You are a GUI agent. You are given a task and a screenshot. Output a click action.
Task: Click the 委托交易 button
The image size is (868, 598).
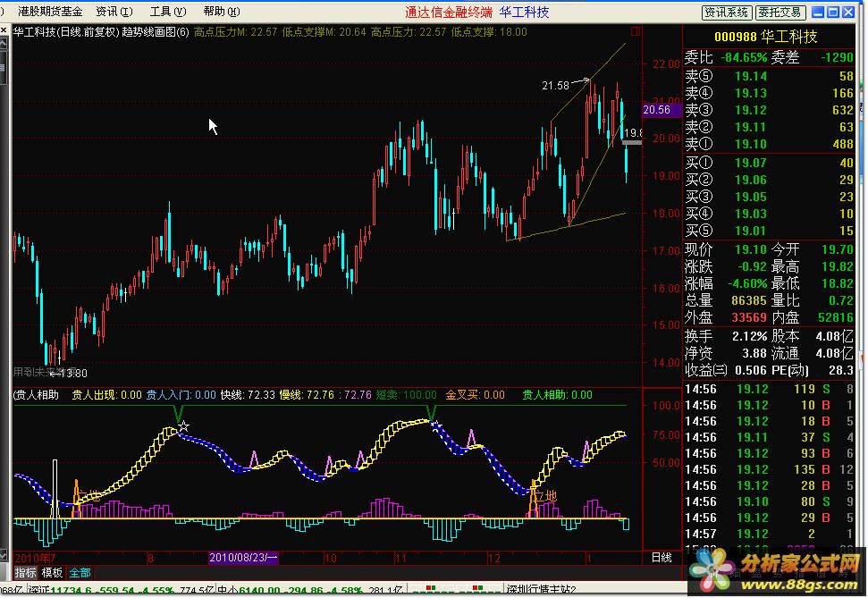[x=780, y=13]
